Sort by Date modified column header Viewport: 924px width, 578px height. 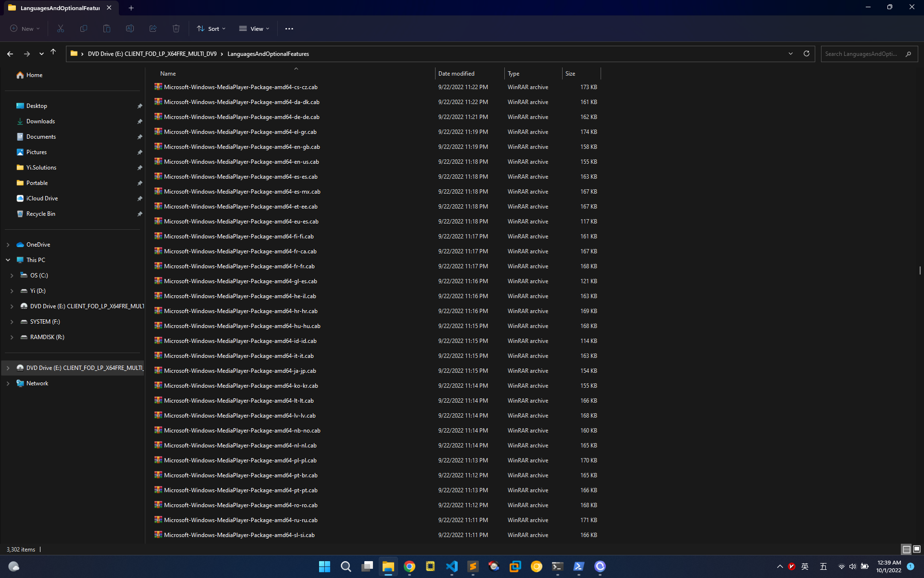(x=456, y=74)
